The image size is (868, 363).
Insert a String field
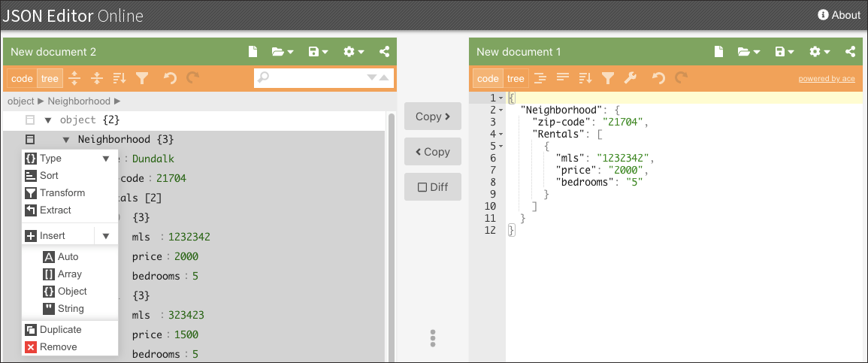(x=70, y=308)
